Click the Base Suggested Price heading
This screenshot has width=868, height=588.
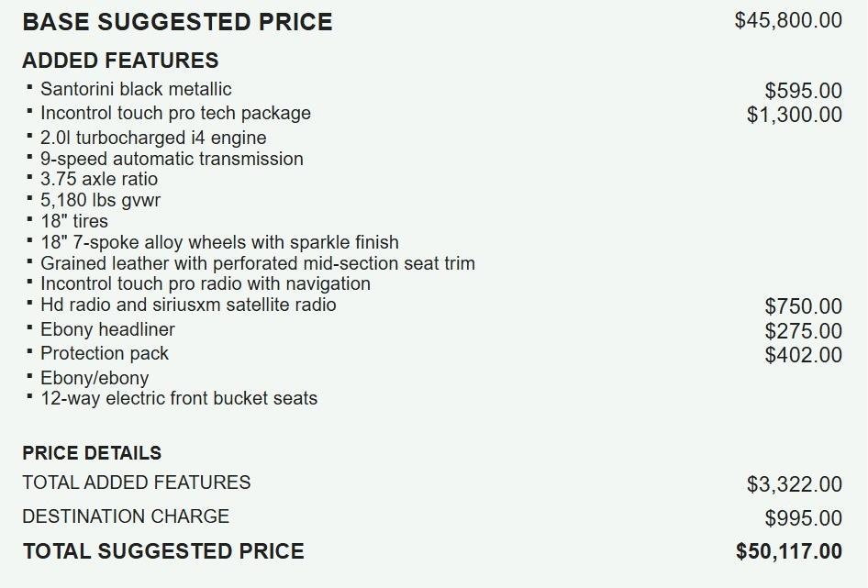point(177,22)
